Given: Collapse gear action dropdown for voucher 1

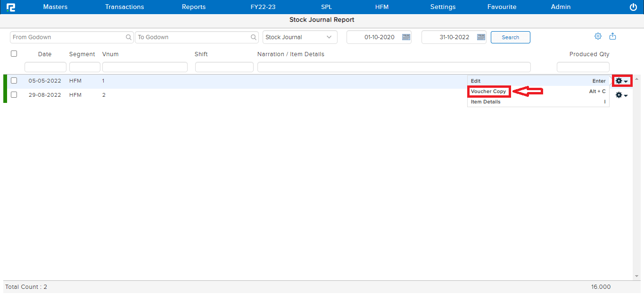Looking at the screenshot, I should pyautogui.click(x=621, y=81).
